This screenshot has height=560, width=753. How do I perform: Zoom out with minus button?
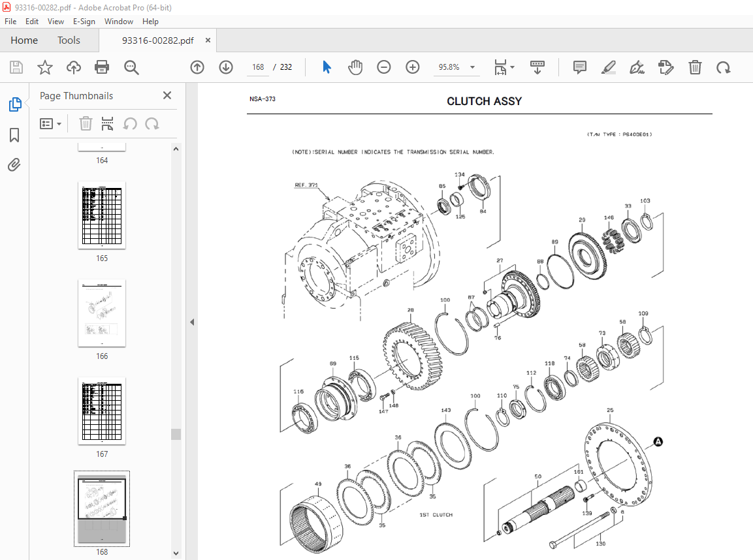[384, 67]
